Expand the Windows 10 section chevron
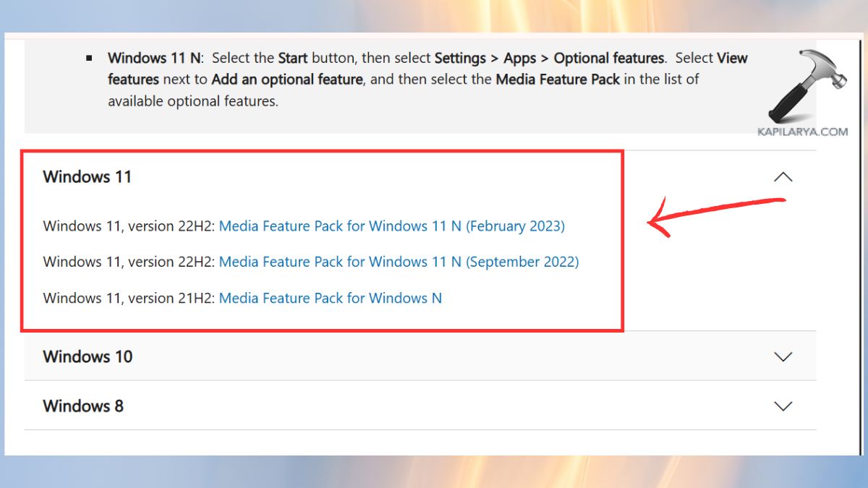Image resolution: width=868 pixels, height=488 pixels. point(783,356)
